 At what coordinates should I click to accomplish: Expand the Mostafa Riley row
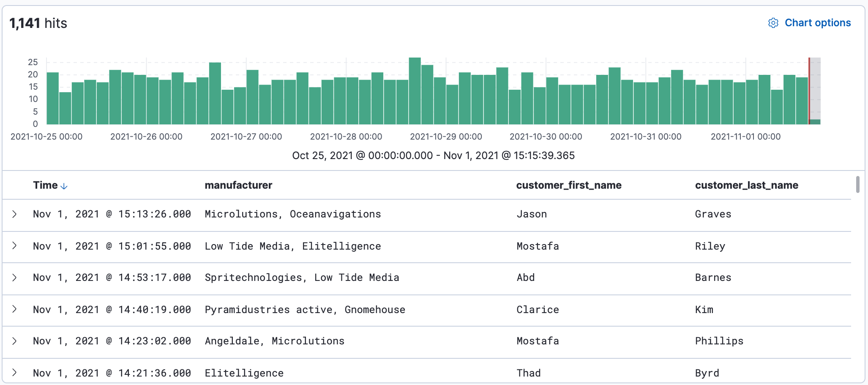pyautogui.click(x=14, y=246)
